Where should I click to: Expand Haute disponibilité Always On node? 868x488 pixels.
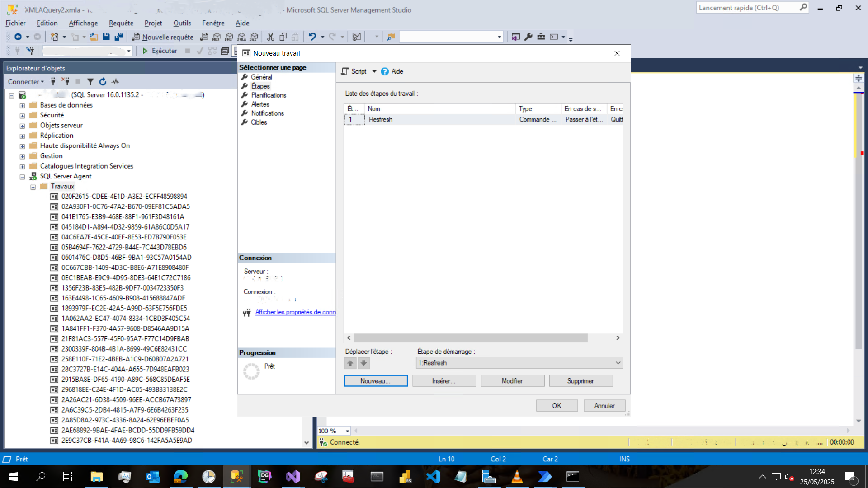(x=22, y=146)
